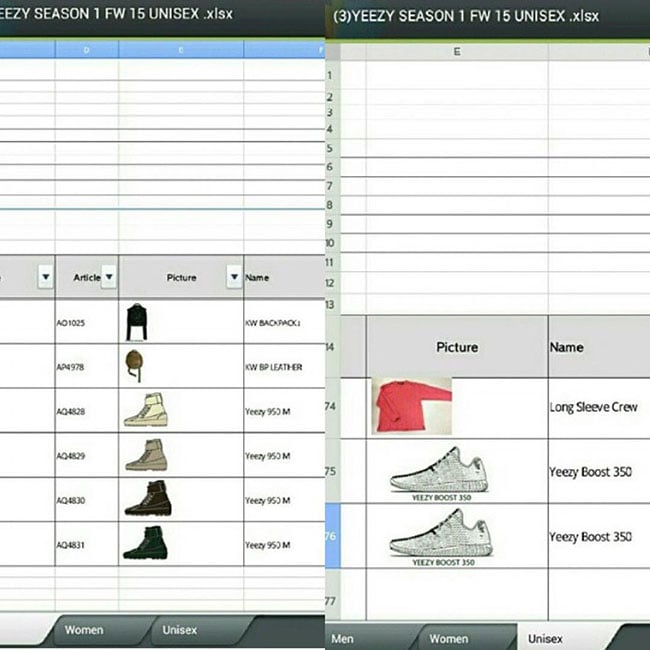The height and width of the screenshot is (650, 650).
Task: Click the red Long Sleeve Crew picture
Action: click(411, 406)
